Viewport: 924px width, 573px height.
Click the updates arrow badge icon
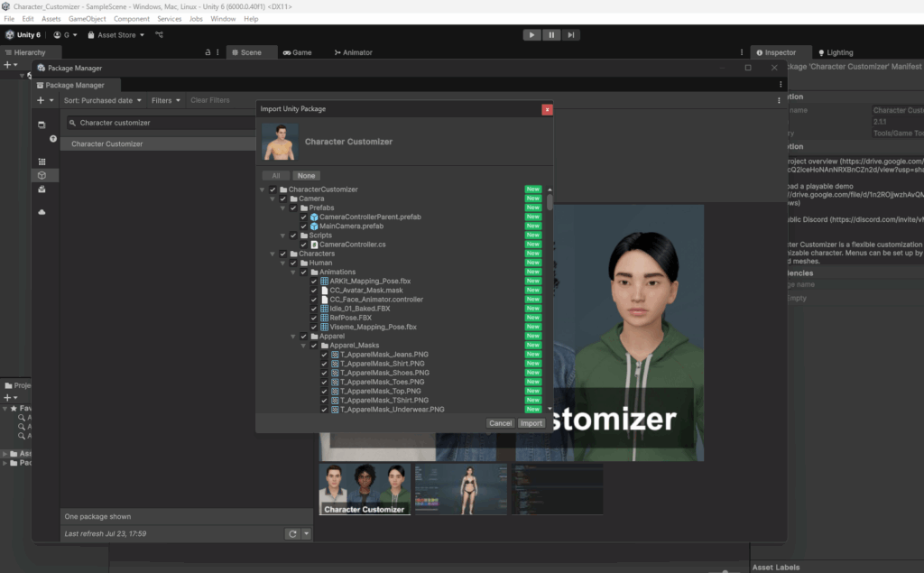[x=53, y=139]
